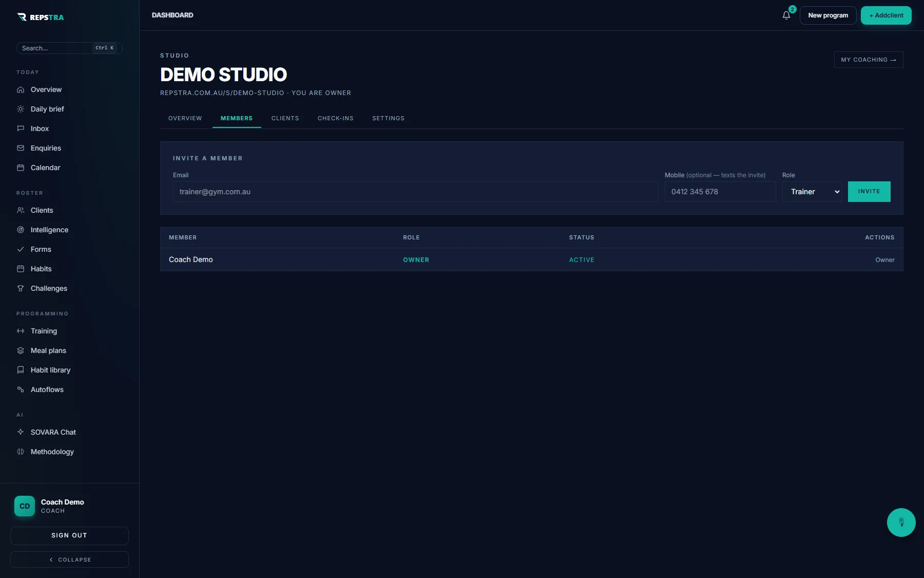Click the Habit library book icon
Image resolution: width=924 pixels, height=578 pixels.
click(x=21, y=370)
